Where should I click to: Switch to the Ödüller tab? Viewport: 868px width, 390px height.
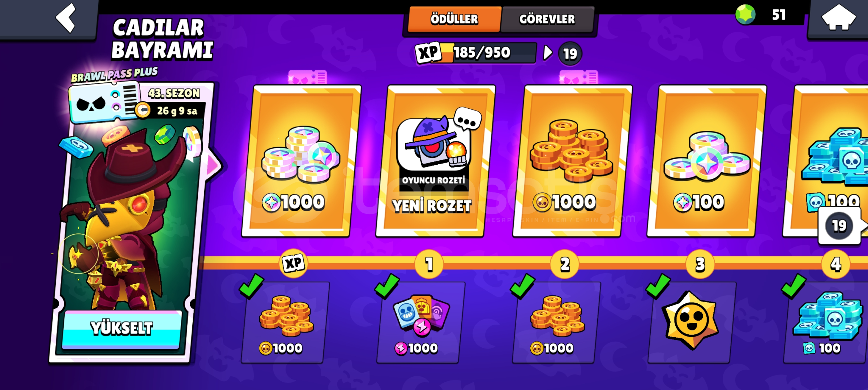(454, 19)
